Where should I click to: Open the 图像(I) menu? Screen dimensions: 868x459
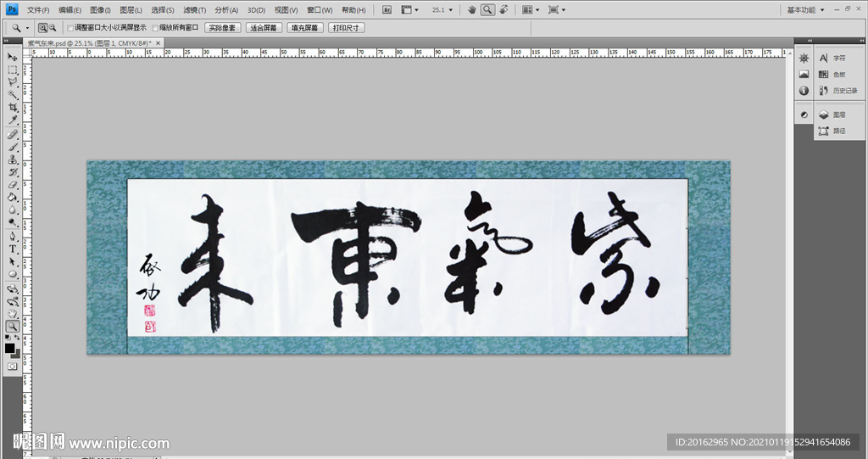100,10
